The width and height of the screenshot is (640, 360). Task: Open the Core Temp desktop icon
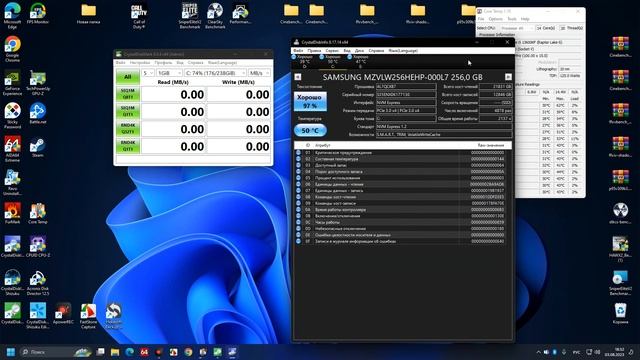coord(38,213)
